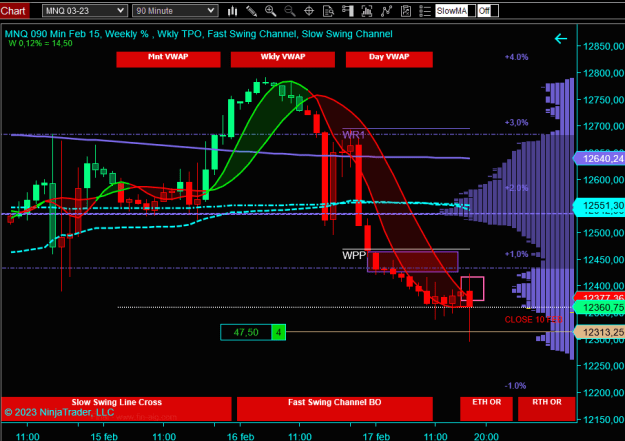This screenshot has width=625, height=441.
Task: Select the Chart tab
Action: click(14, 11)
